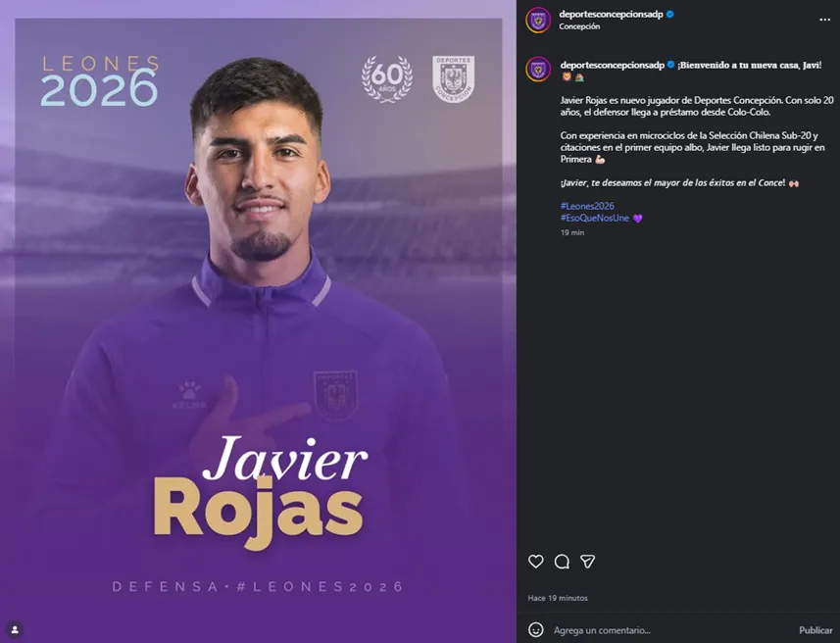Open the emoji picker smiley icon
This screenshot has width=840, height=643.
click(x=536, y=629)
